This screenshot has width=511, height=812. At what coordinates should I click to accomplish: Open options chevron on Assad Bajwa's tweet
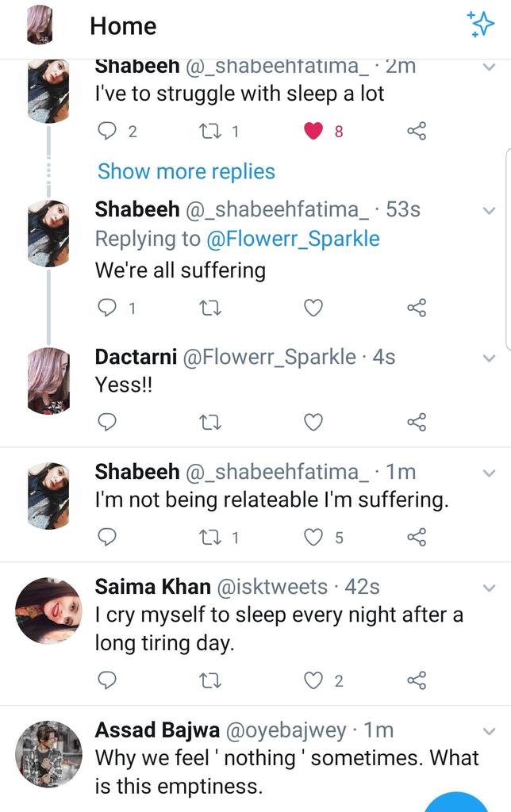click(x=490, y=732)
